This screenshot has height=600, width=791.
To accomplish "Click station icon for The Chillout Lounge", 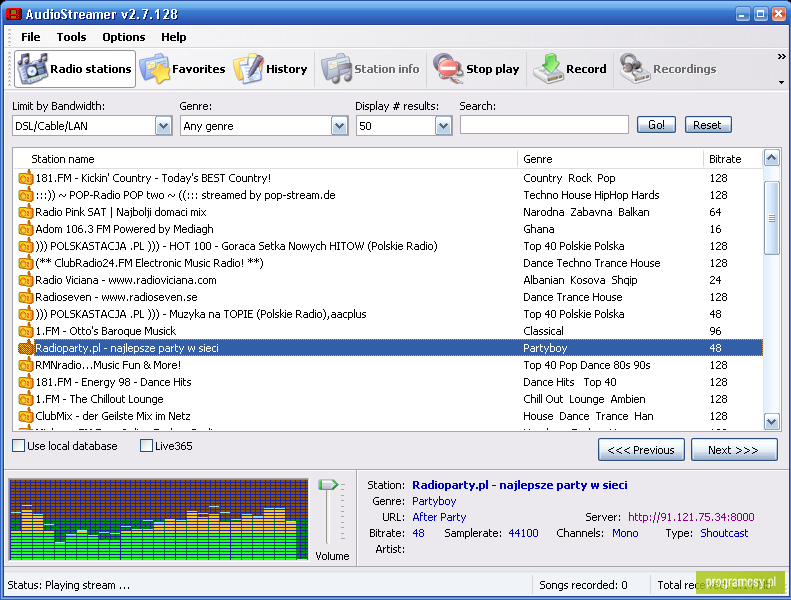I will (x=25, y=399).
